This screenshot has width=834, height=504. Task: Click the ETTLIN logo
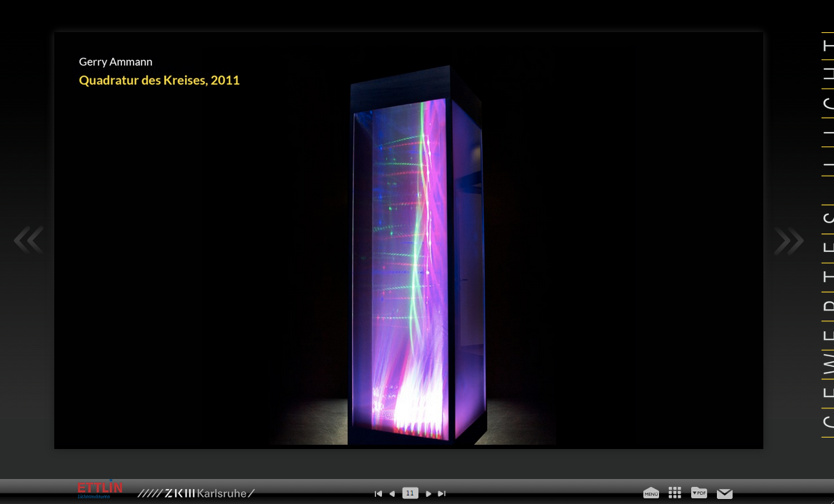99,490
